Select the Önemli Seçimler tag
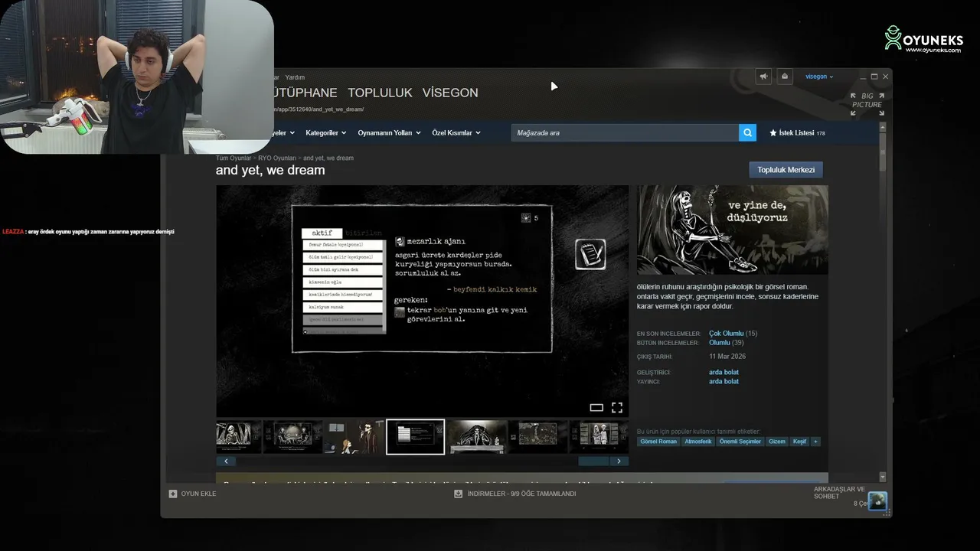 tap(740, 442)
